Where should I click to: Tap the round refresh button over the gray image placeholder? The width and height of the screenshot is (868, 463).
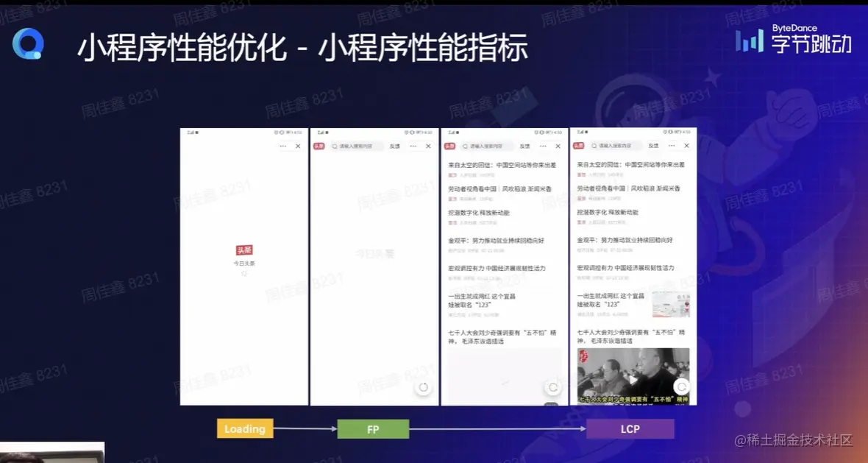553,388
